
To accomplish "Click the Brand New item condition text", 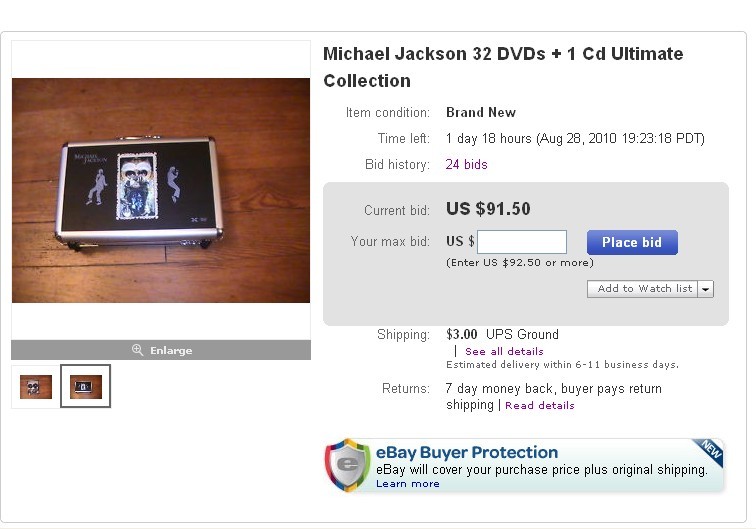I will tap(481, 112).
